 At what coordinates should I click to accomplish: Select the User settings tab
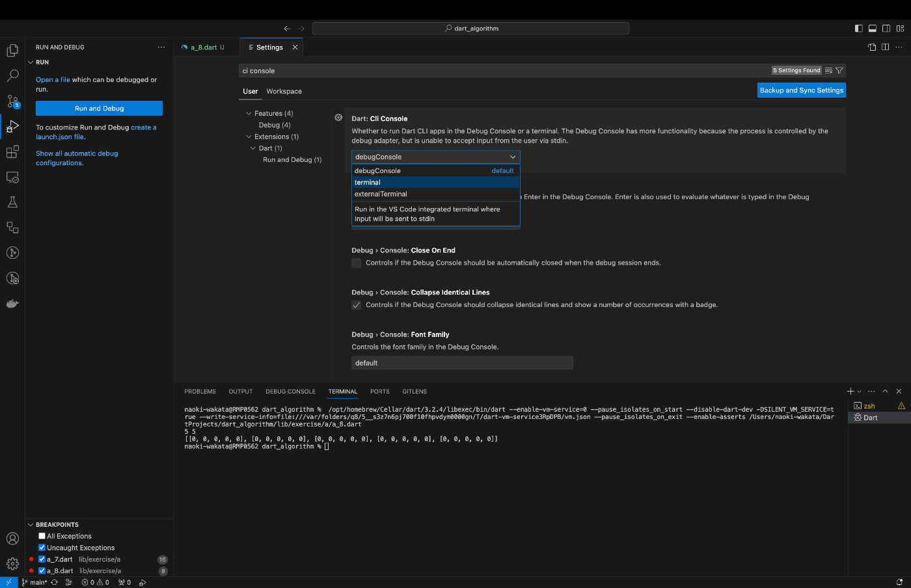click(251, 91)
